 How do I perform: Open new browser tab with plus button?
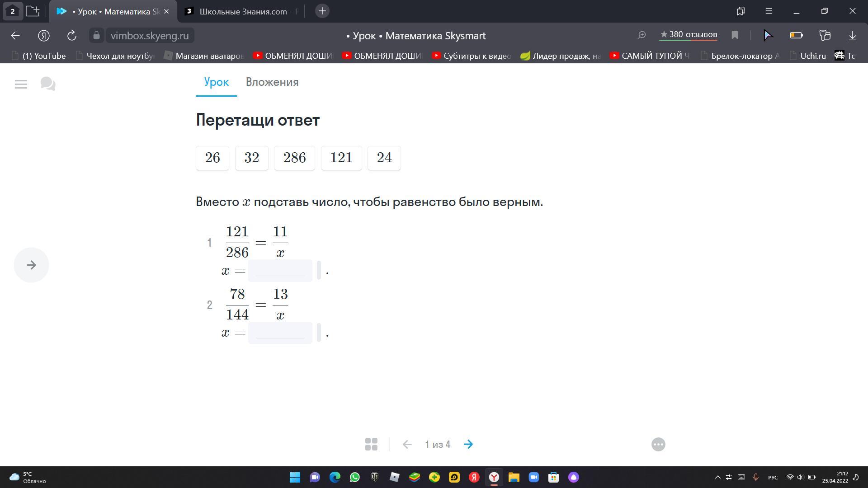pos(322,11)
